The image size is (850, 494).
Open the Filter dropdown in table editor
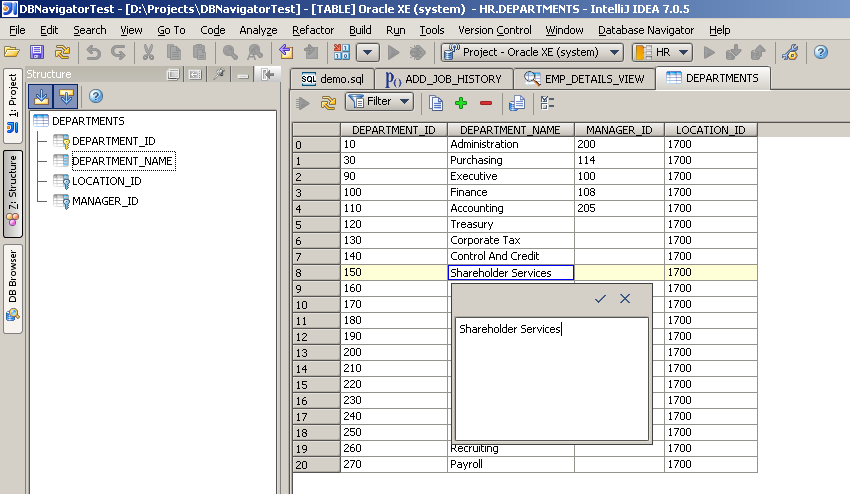click(379, 101)
